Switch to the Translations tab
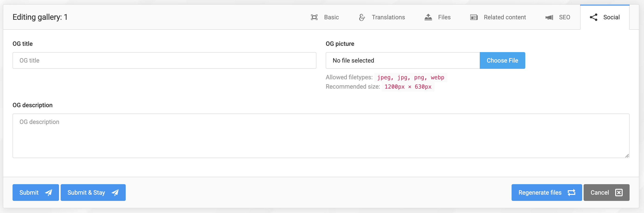This screenshot has width=644, height=213. click(x=388, y=17)
